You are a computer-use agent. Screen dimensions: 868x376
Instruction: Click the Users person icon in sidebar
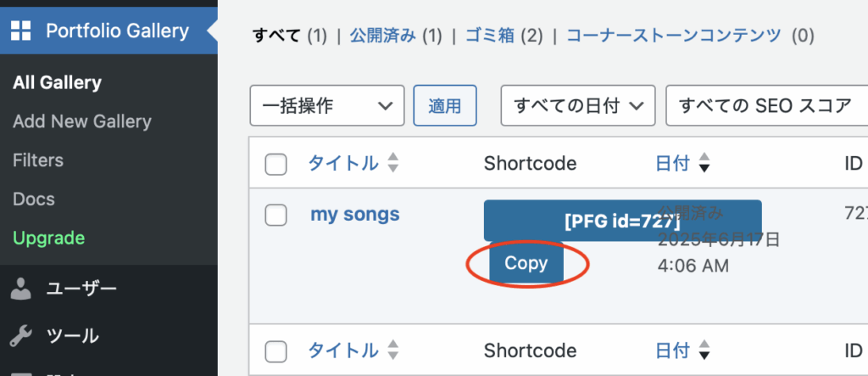coord(21,289)
